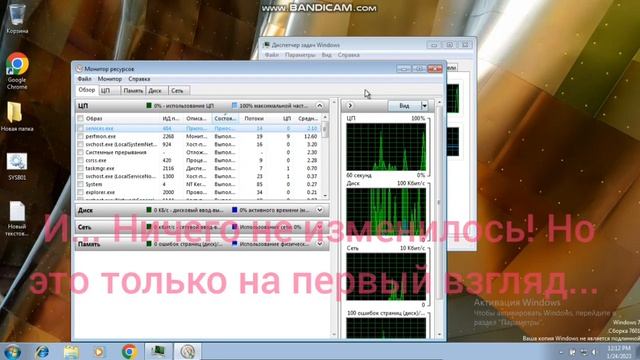Viewport: 640px width, 360px height.
Task: Sort by the ИД процесса column header
Action: 171,118
